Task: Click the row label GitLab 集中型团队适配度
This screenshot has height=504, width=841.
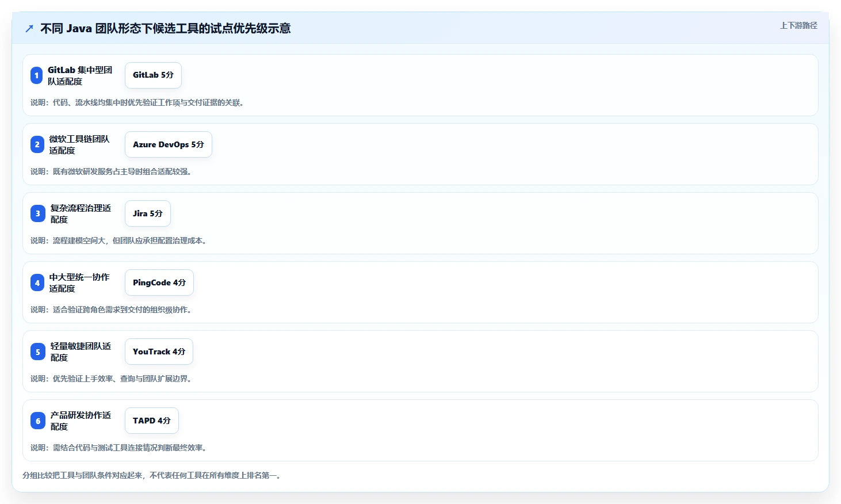Action: [x=81, y=75]
